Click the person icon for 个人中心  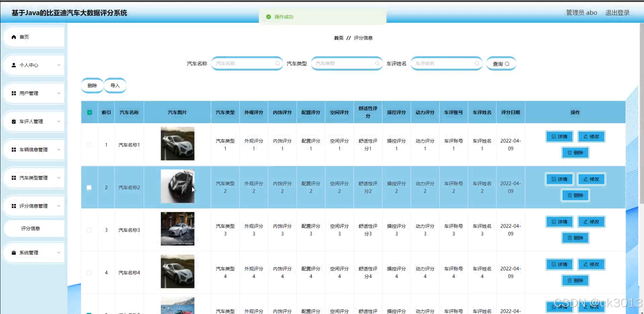(14, 65)
